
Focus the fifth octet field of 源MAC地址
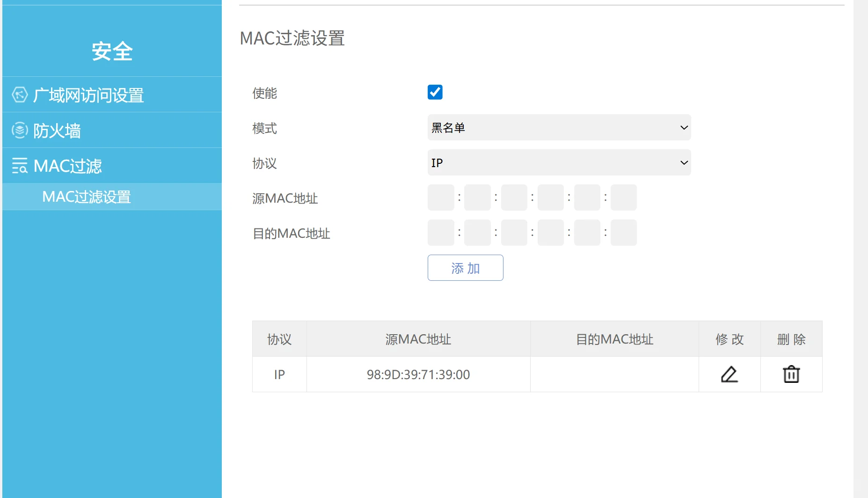(587, 198)
